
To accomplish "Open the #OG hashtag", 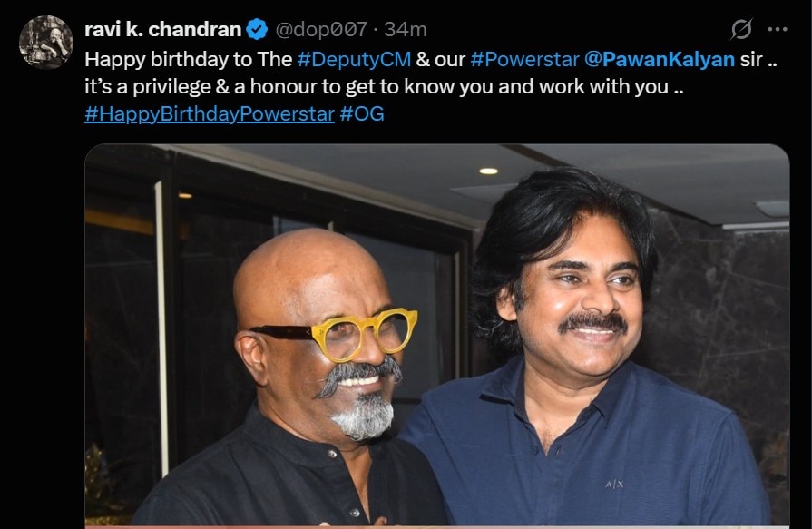I will click(362, 113).
